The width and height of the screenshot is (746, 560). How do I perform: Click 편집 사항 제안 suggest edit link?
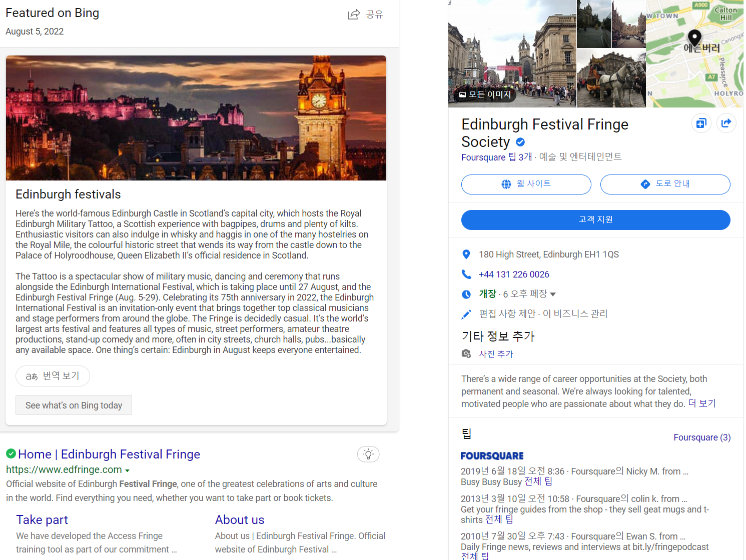(507, 313)
